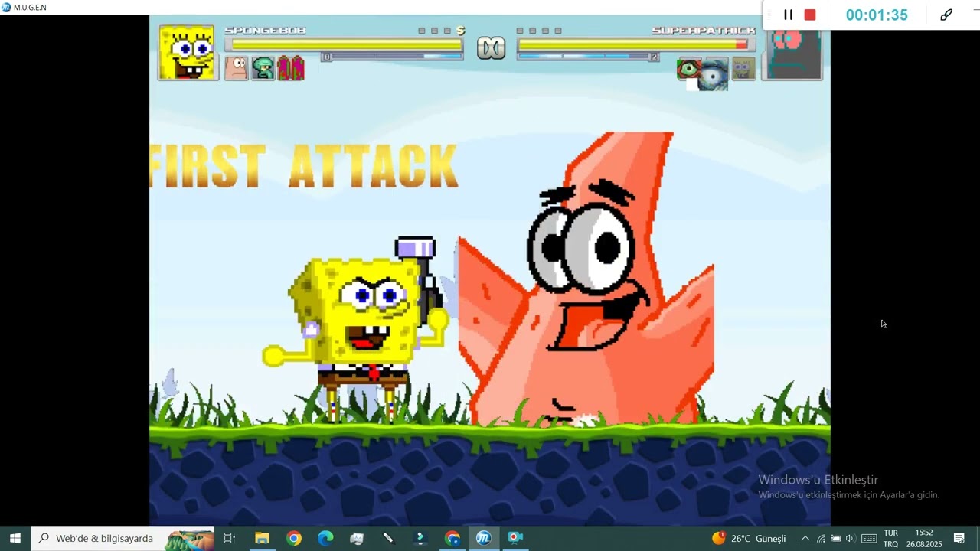Open the clock showing 15:52
Viewport: 980px width, 551px height.
(923, 538)
